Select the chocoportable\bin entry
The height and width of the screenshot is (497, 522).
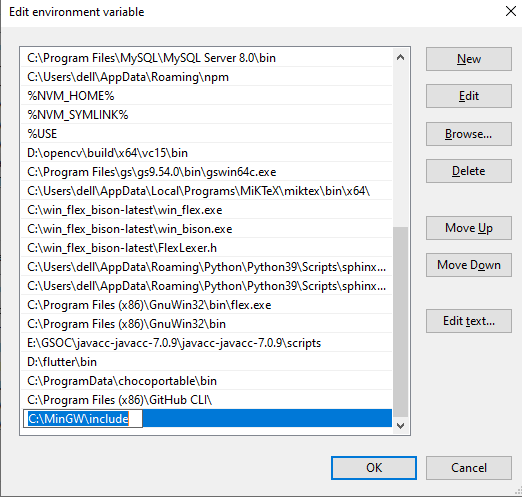pyautogui.click(x=207, y=381)
